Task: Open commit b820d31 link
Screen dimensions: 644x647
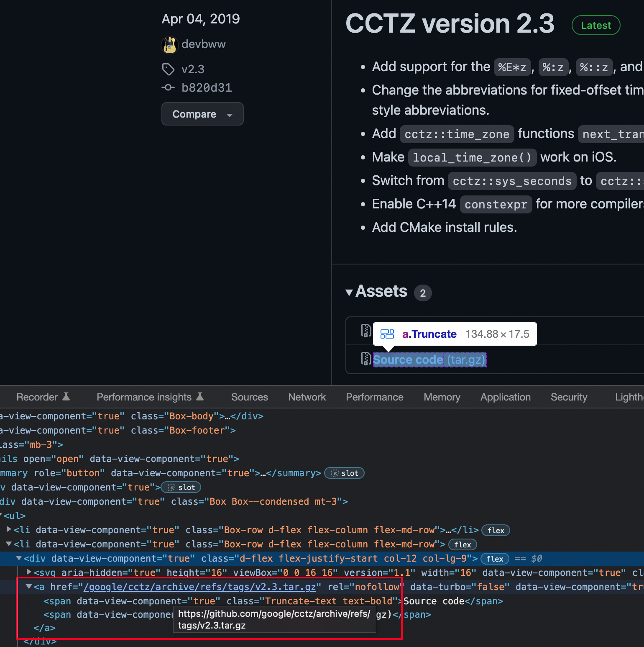Action: coord(207,87)
